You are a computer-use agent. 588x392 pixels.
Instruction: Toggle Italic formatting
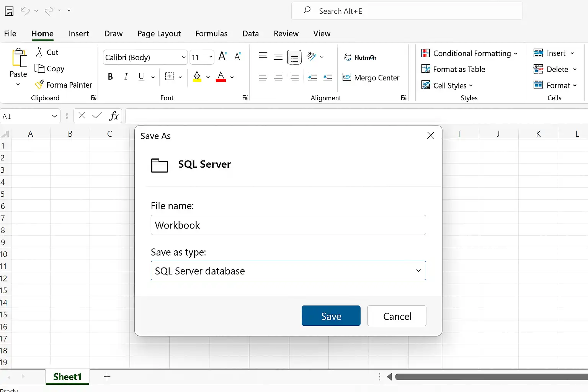126,77
